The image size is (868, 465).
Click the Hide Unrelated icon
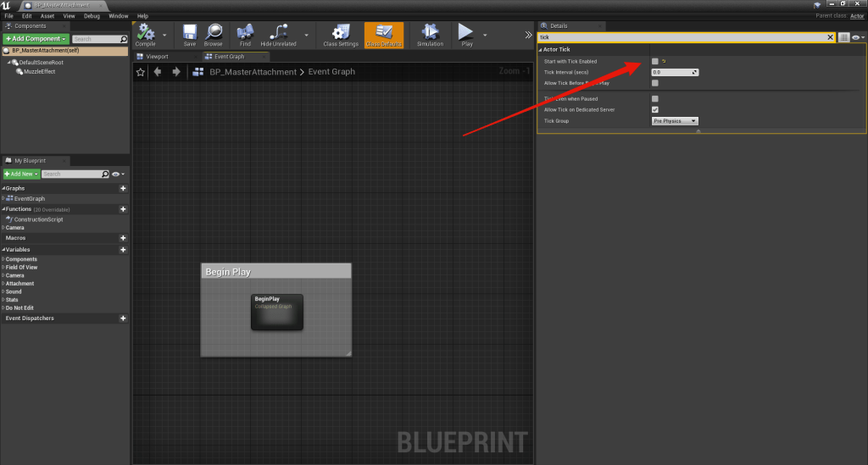(278, 34)
